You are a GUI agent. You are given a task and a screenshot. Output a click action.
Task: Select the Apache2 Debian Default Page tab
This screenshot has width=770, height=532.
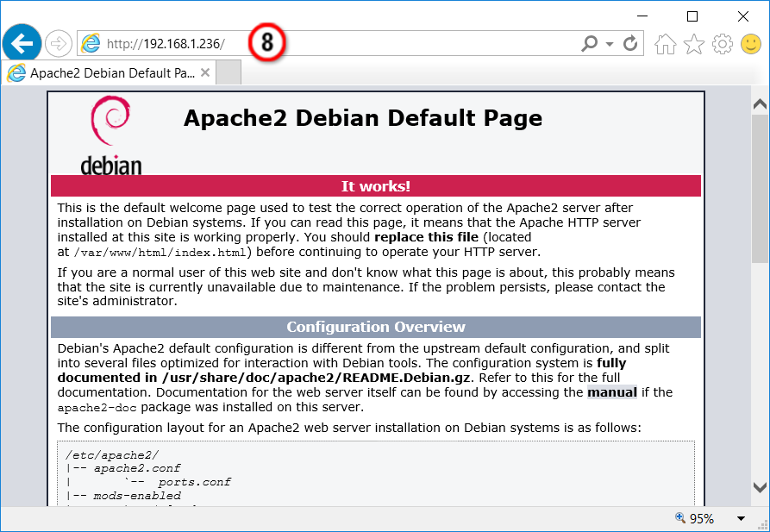click(109, 72)
